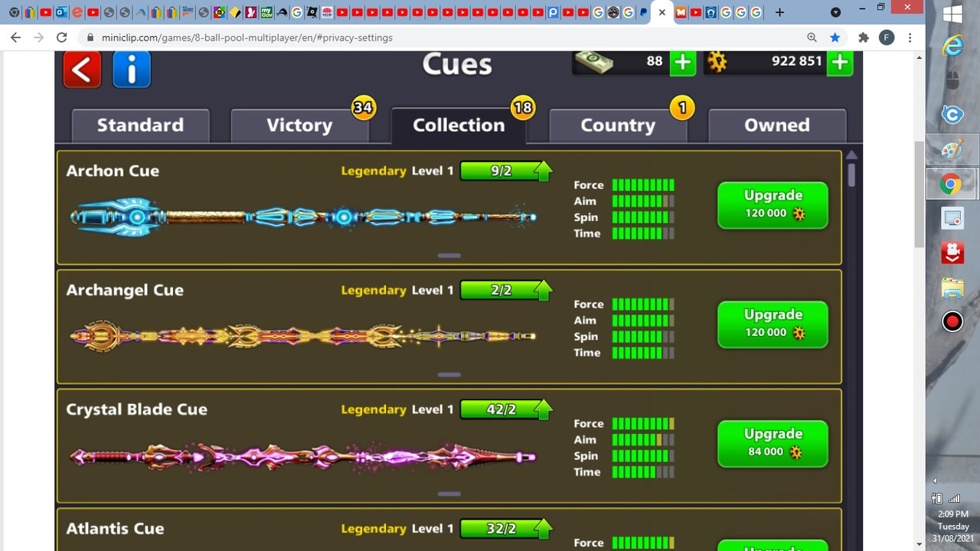Click the Victory tab 34 badge
This screenshot has width=980, height=551.
pyautogui.click(x=363, y=108)
